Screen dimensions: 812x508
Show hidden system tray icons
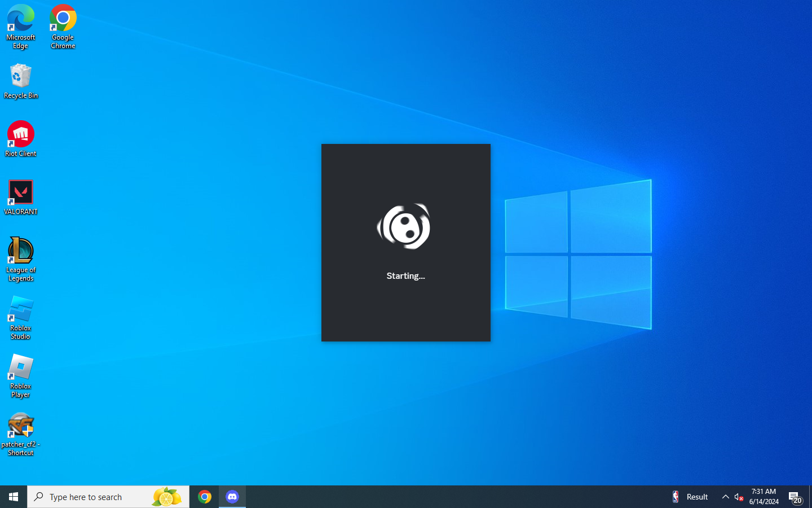point(725,497)
